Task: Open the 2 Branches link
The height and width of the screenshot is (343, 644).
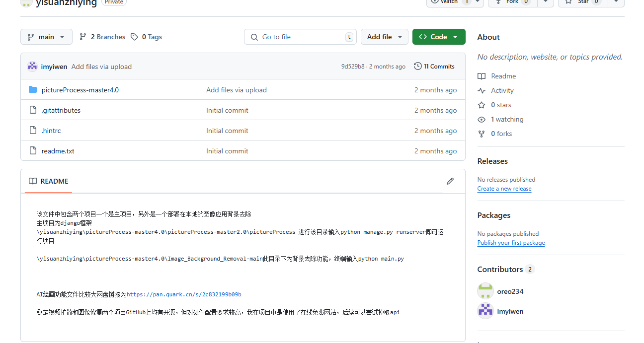Action: tap(108, 37)
